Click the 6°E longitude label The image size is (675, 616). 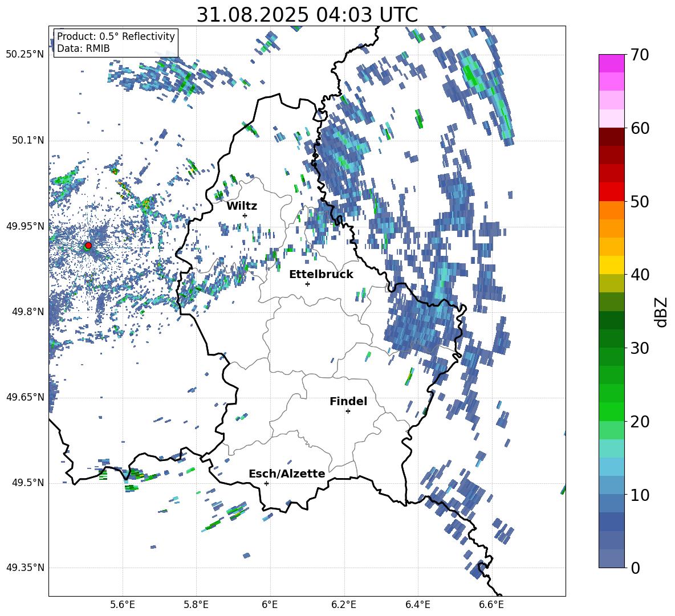(x=270, y=605)
